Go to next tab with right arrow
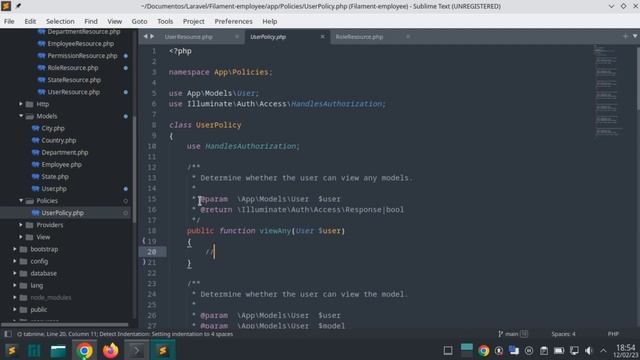Image resolution: width=640 pixels, height=360 pixels. pyautogui.click(x=152, y=36)
